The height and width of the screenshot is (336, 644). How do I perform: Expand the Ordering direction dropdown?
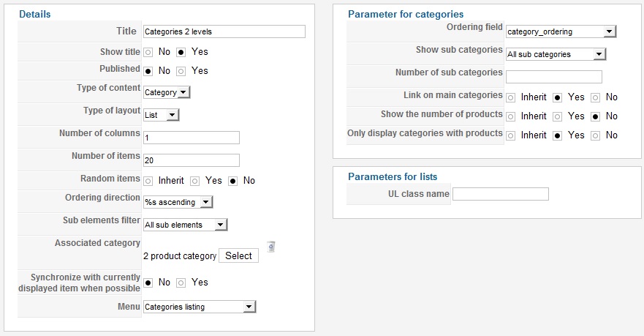pyautogui.click(x=178, y=202)
